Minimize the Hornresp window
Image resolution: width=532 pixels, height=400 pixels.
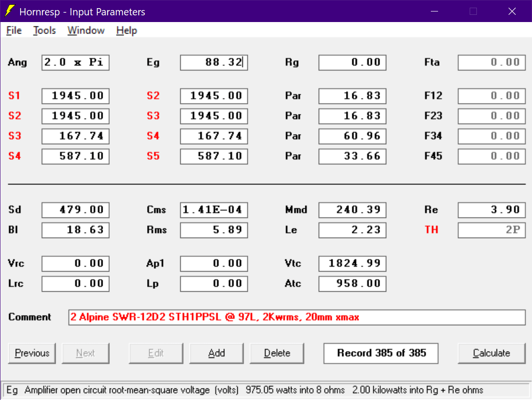click(434, 11)
